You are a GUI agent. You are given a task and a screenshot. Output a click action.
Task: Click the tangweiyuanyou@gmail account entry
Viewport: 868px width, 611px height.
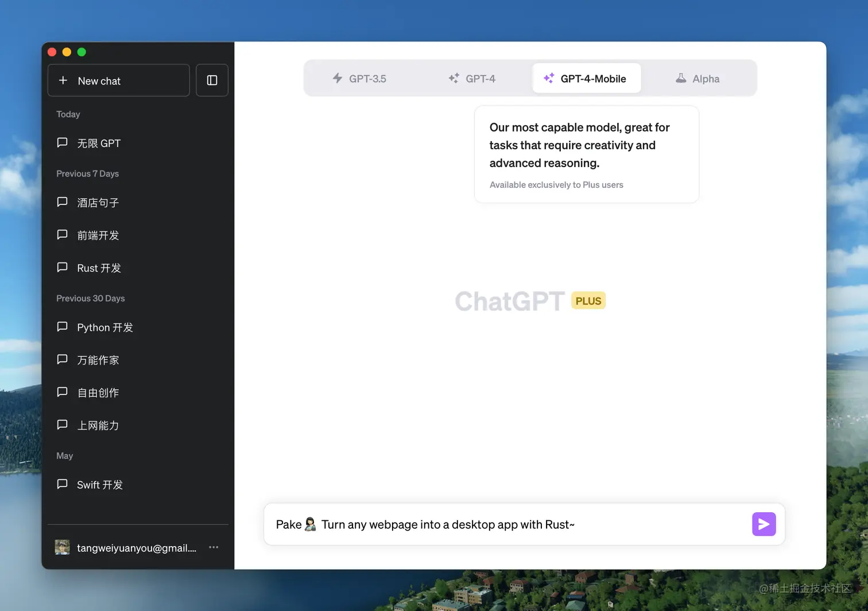point(136,547)
